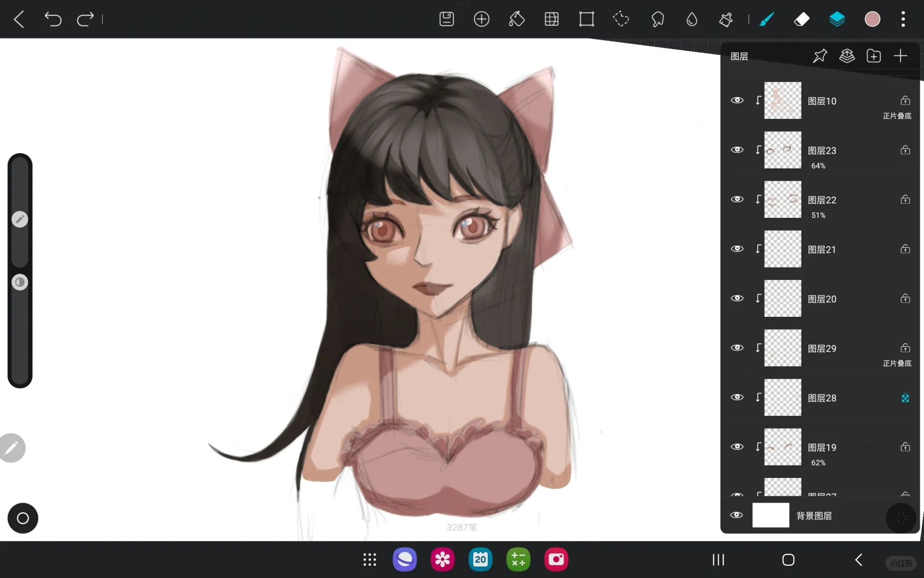Hide layer 图层20

pos(737,298)
